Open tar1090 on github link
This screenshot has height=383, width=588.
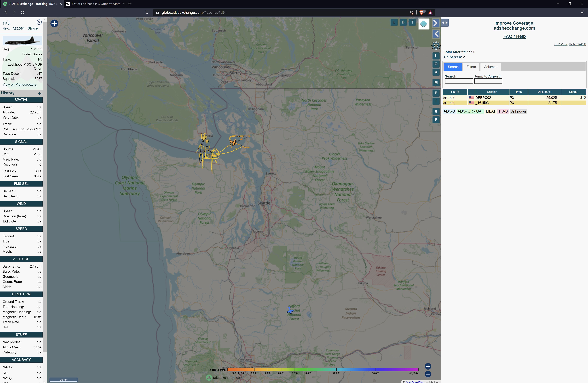click(x=570, y=44)
